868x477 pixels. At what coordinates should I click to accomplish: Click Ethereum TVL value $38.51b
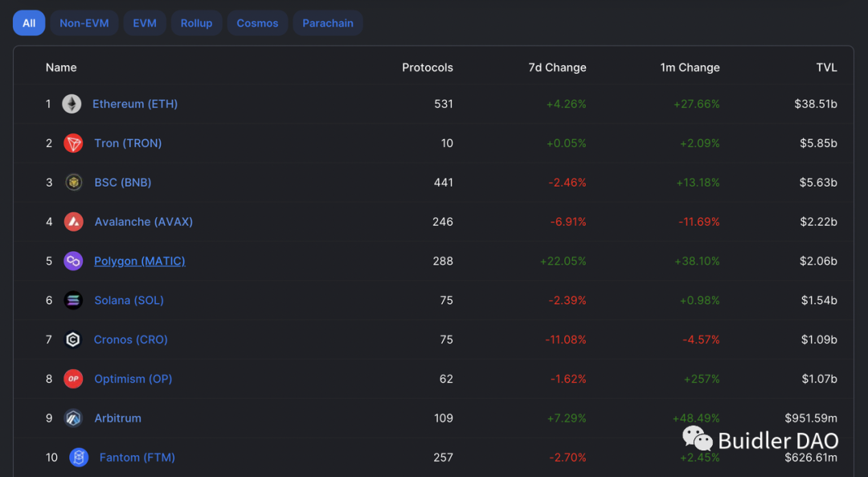pyautogui.click(x=816, y=104)
